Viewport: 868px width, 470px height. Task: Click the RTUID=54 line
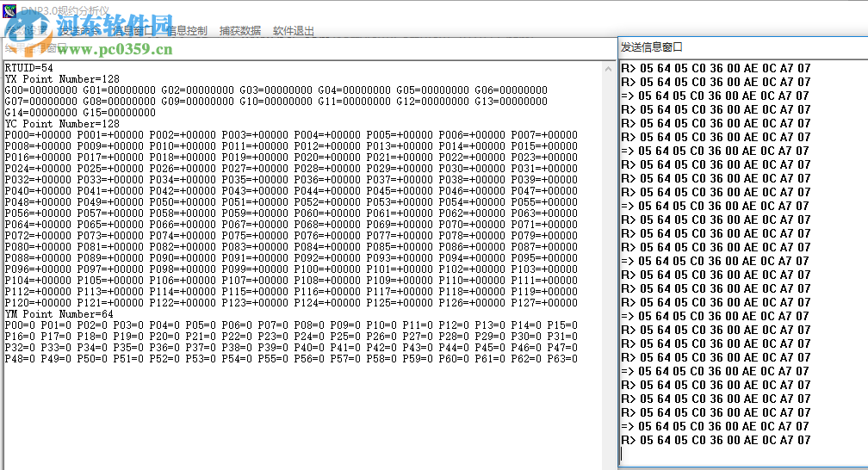[28, 68]
